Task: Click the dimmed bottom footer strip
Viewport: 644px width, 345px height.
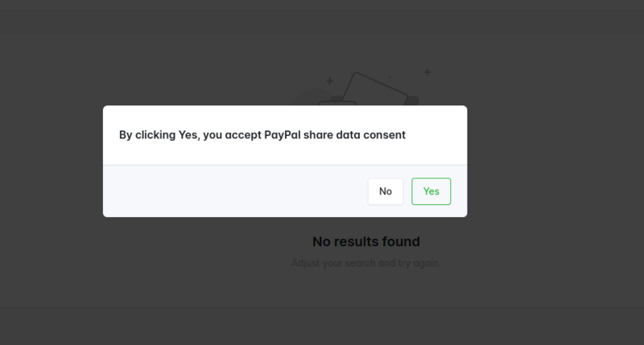Action: pos(322,326)
